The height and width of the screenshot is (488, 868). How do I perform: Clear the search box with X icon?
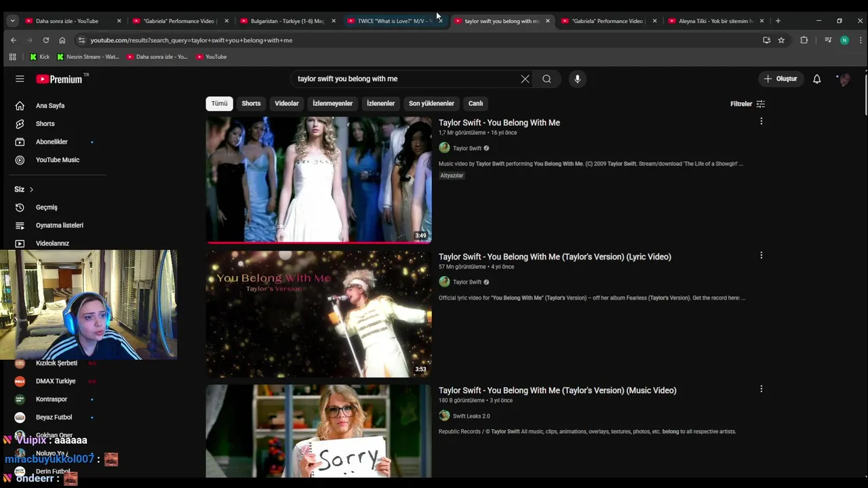[x=525, y=79]
